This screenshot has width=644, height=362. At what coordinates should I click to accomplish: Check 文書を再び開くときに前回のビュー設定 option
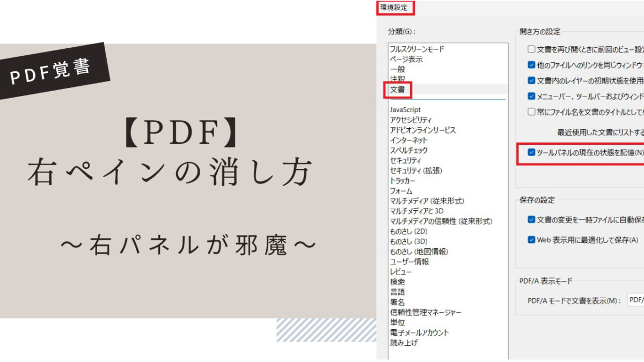pos(531,49)
